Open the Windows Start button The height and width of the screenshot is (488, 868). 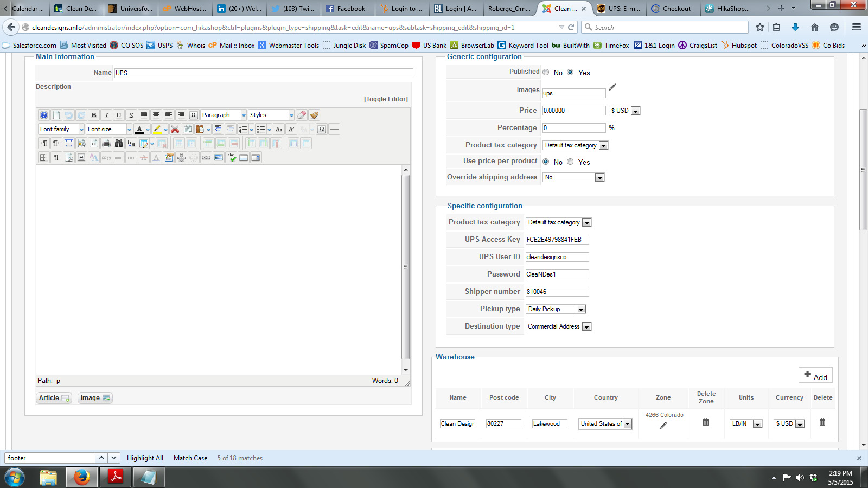click(x=15, y=478)
